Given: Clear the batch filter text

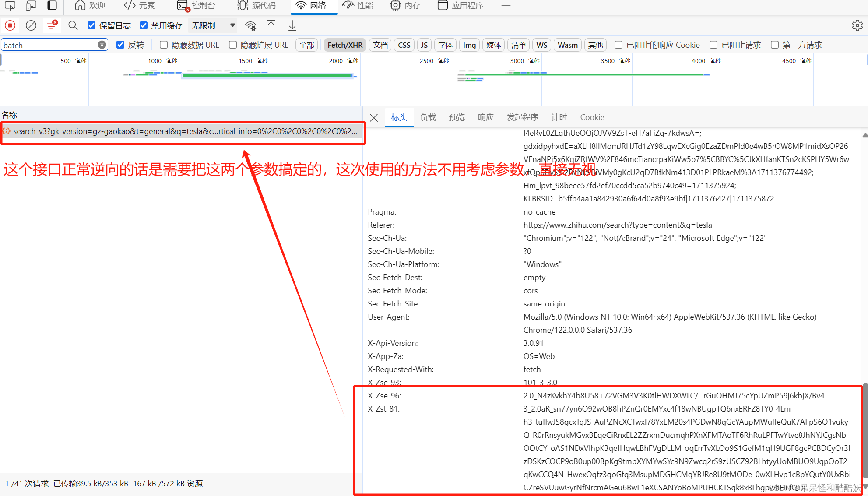Looking at the screenshot, I should (102, 45).
